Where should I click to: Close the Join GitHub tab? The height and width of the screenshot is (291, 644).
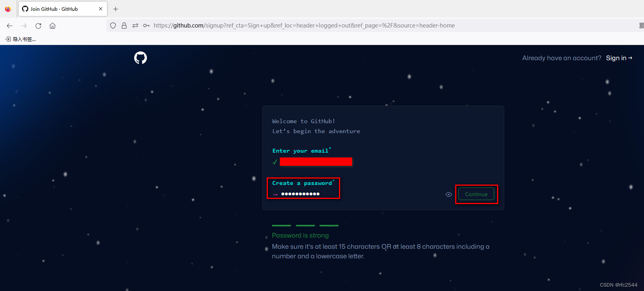(101, 9)
